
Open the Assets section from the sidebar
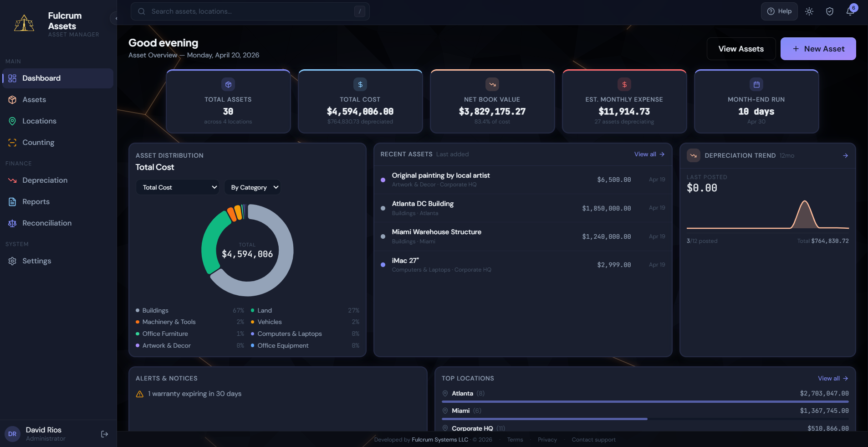[34, 99]
